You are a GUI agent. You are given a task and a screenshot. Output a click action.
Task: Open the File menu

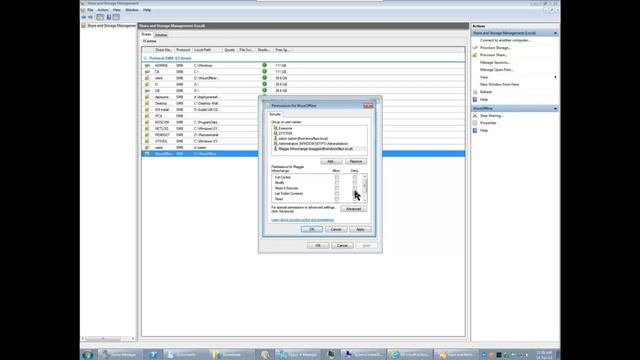90,10
